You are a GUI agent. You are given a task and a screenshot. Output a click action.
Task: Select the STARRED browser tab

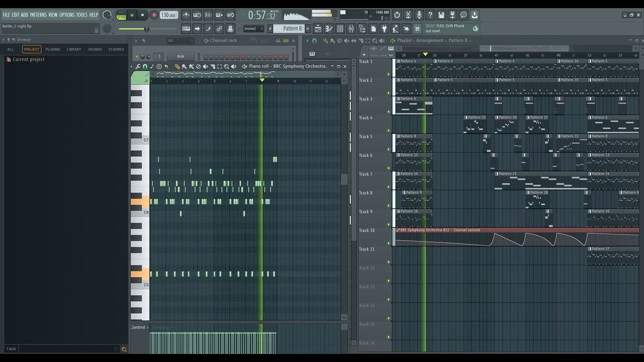(116, 49)
